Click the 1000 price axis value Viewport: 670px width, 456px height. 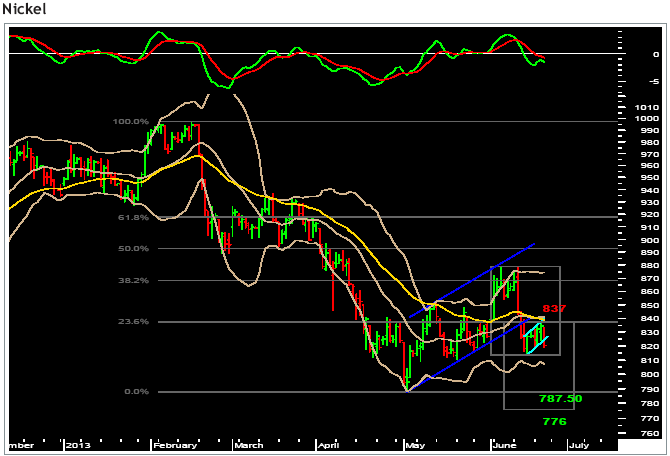pyautogui.click(x=646, y=119)
